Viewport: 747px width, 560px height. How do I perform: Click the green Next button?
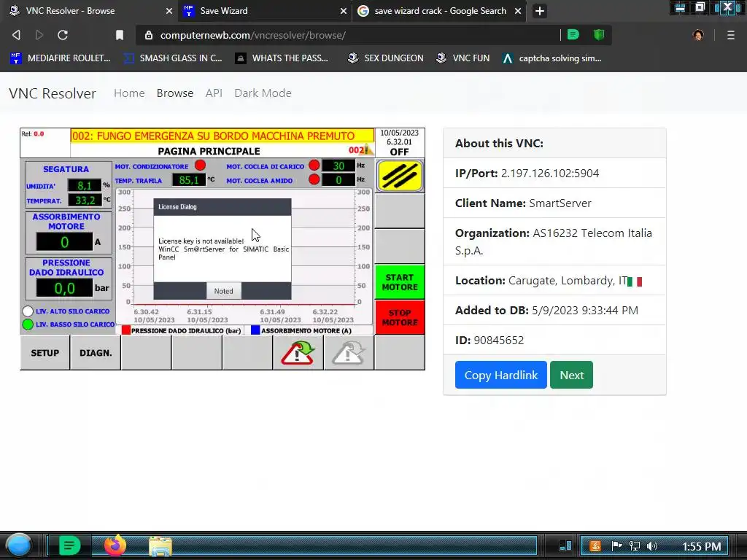click(571, 375)
